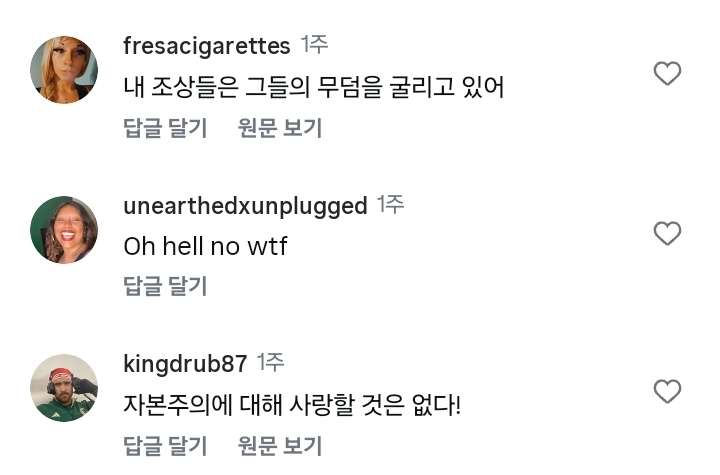Viewport: 720px width, 475px height.
Task: Click the comment text starting with '자본주의에 대해'
Action: pos(292,405)
